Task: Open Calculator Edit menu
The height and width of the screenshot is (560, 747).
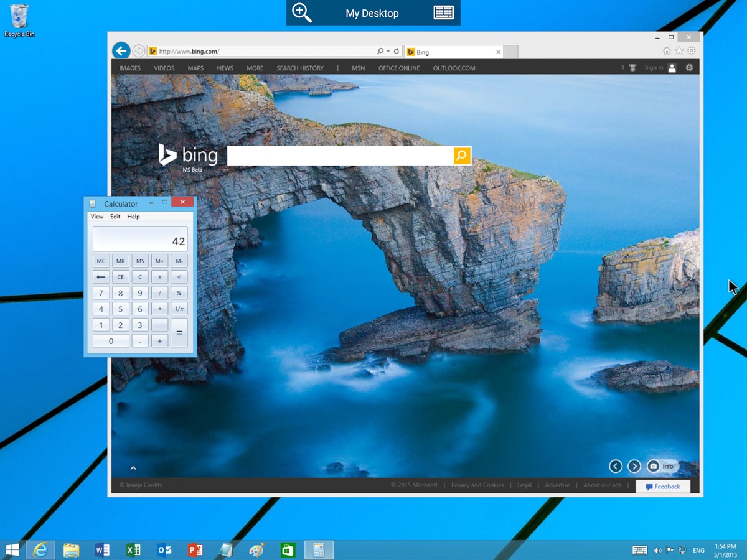Action: click(115, 217)
